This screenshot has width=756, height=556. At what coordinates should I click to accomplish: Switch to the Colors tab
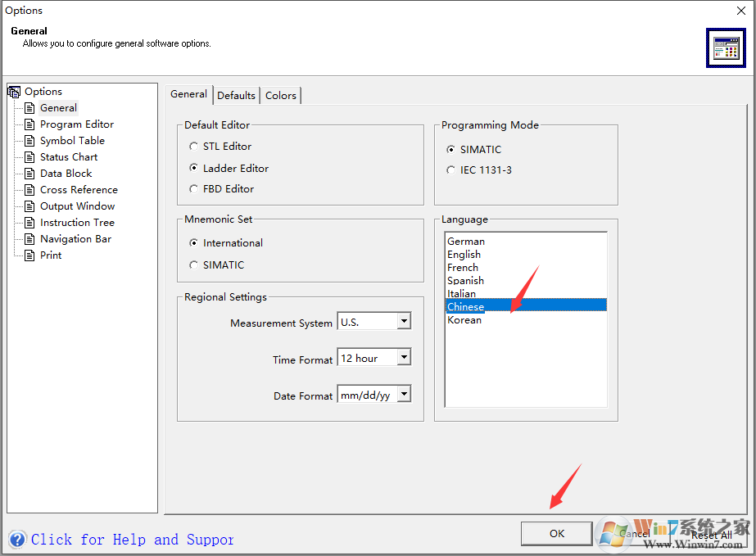tap(281, 96)
